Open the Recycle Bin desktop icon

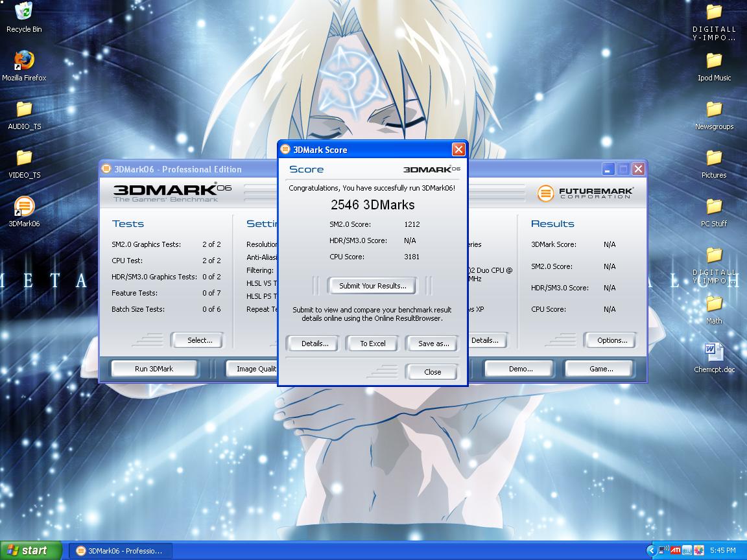pyautogui.click(x=24, y=17)
